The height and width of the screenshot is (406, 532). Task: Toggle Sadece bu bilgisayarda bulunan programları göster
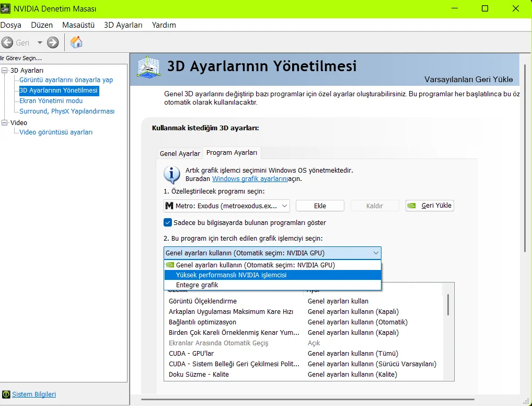click(x=168, y=222)
